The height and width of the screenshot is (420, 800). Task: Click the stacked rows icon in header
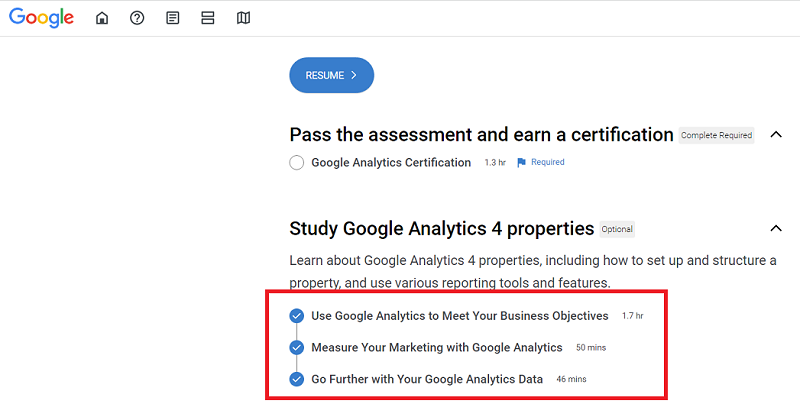click(208, 18)
